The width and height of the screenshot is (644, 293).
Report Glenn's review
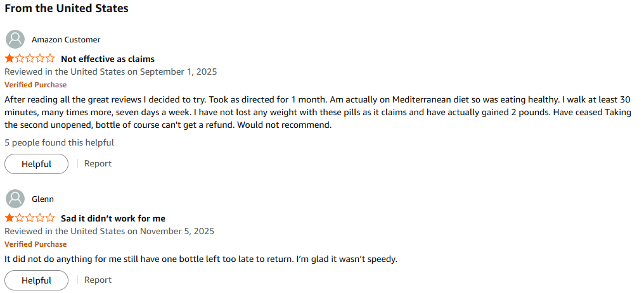tap(98, 280)
